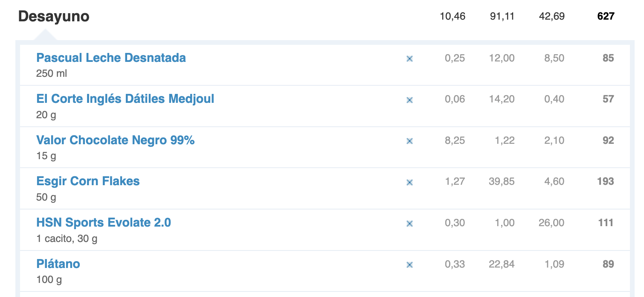The width and height of the screenshot is (644, 297).
Task: Delete the El Corte Inglés Dátiles Medjoul entry
Action: (x=409, y=100)
